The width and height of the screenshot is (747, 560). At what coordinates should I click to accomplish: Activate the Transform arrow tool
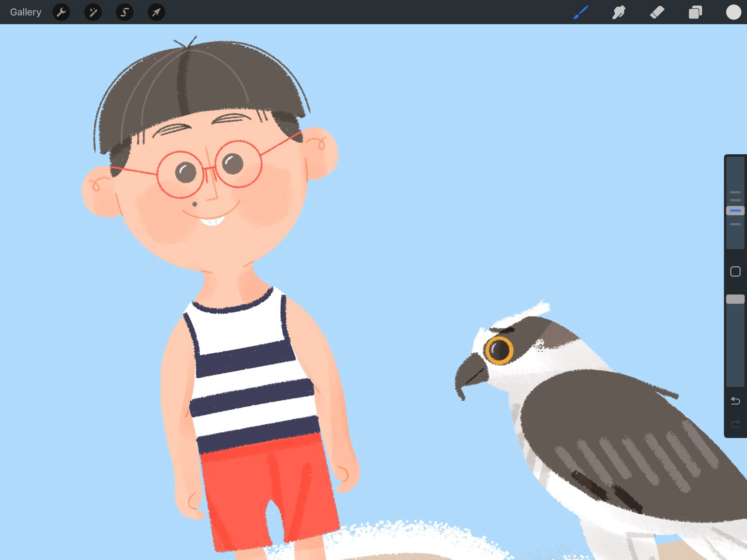pyautogui.click(x=156, y=12)
